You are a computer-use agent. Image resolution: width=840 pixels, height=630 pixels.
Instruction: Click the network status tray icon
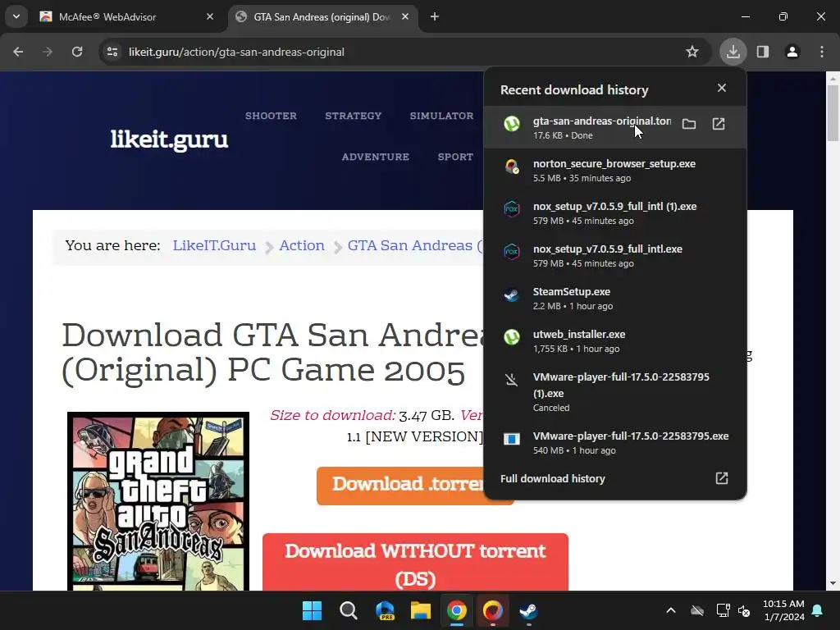tap(723, 610)
